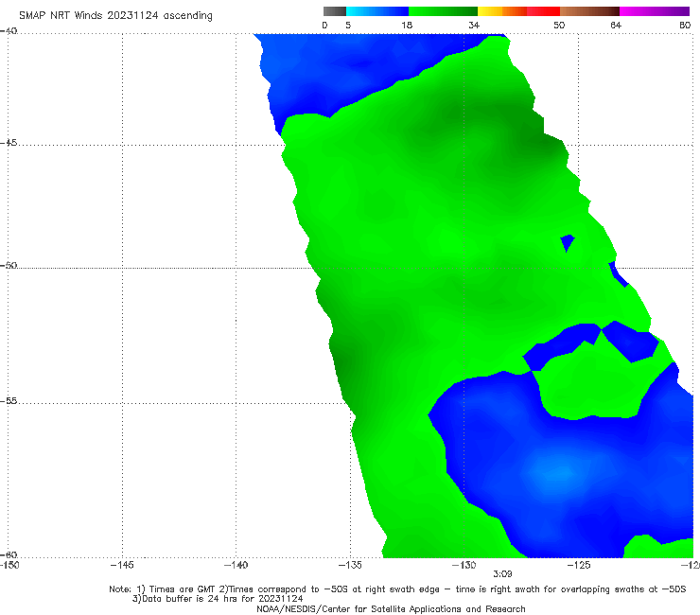Screen dimensions: 700x615
Task: Click the longitude label '-150'
Action: pyautogui.click(x=9, y=565)
